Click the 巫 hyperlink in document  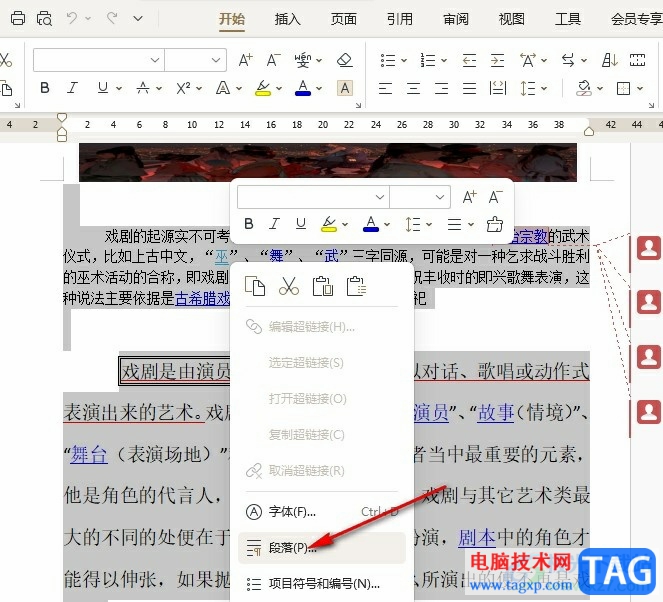(x=222, y=256)
